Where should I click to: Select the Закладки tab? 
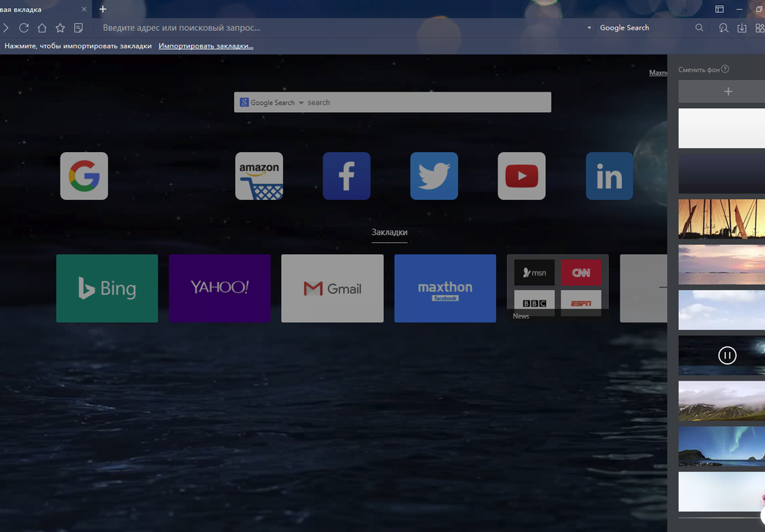coord(389,232)
